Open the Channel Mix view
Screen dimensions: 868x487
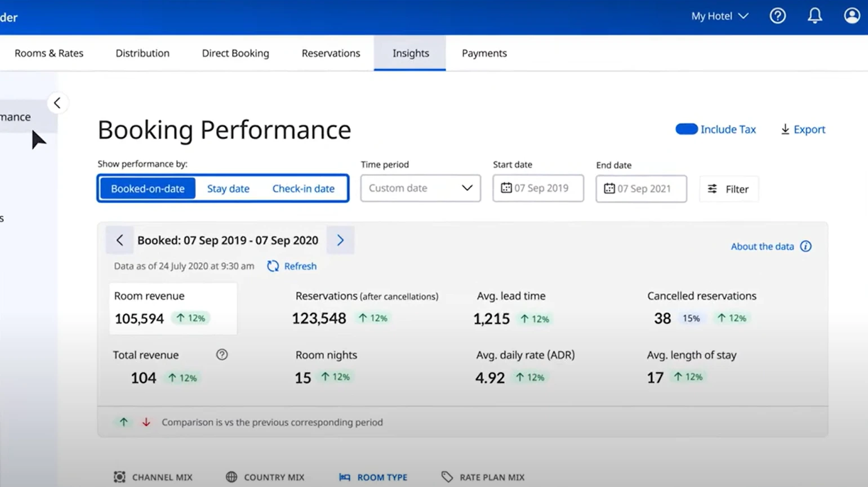click(153, 477)
